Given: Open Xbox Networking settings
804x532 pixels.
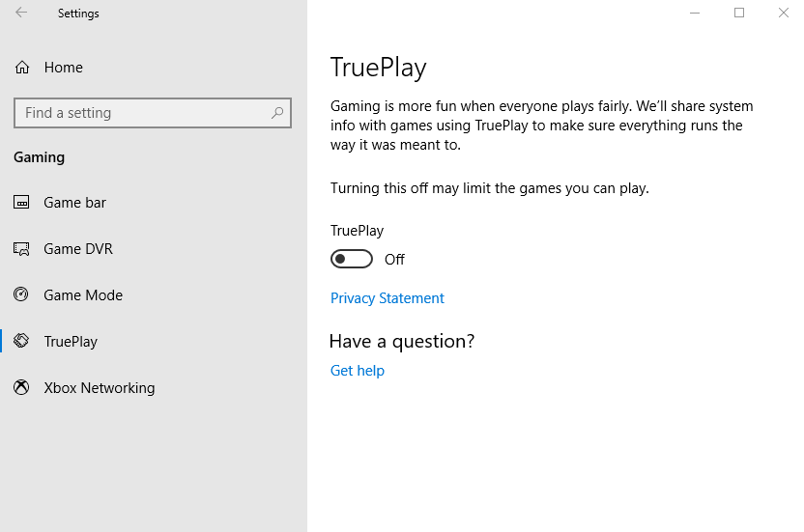Looking at the screenshot, I should pyautogui.click(x=99, y=388).
